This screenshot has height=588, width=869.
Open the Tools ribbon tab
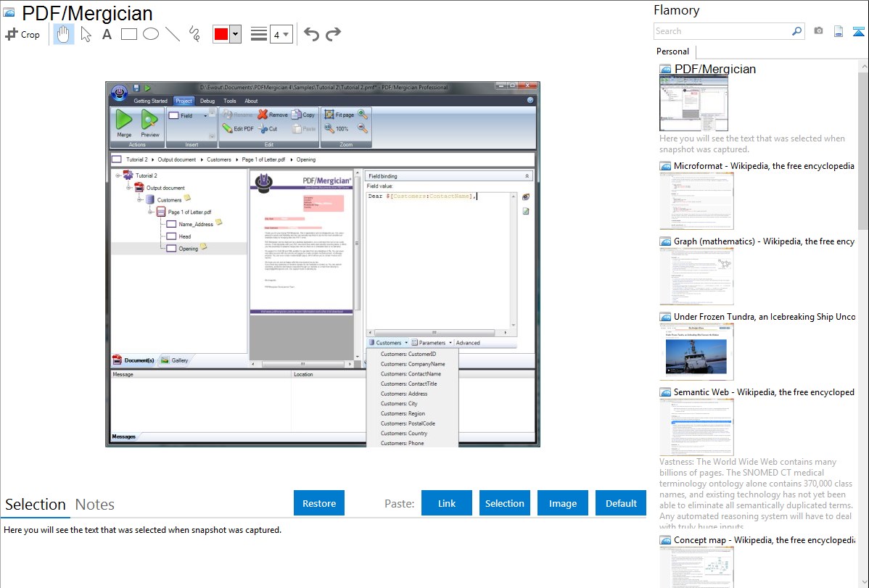[x=229, y=101]
